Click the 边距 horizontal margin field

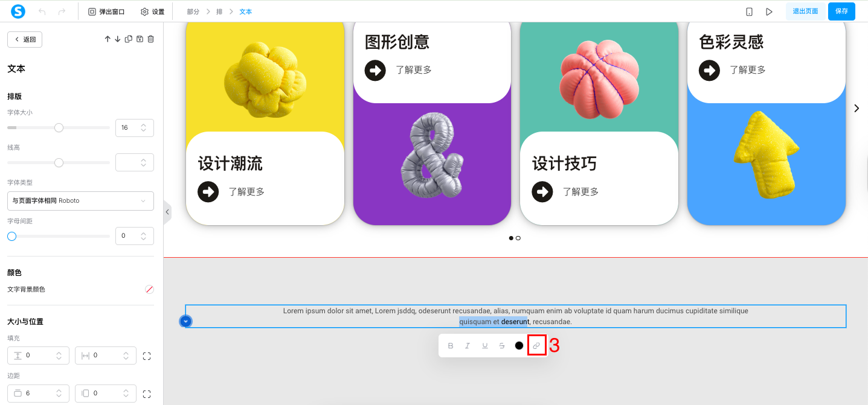(106, 393)
